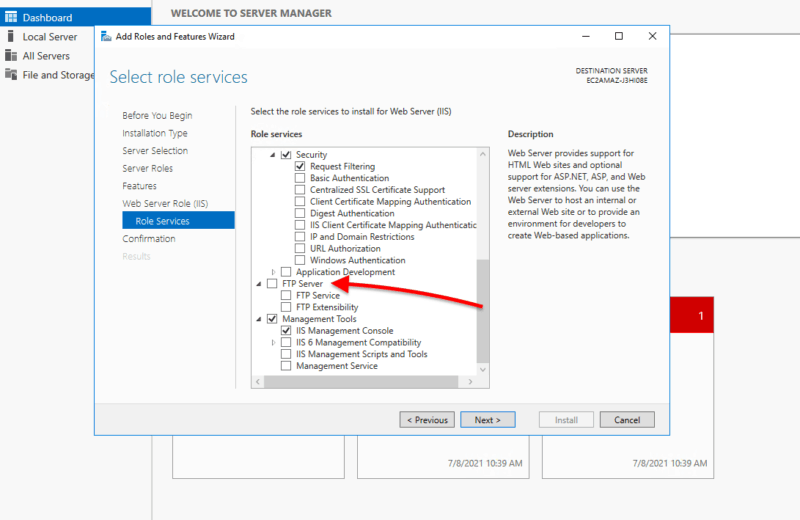The width and height of the screenshot is (800, 520).
Task: Close the Add Roles and Features Wizard
Action: 652,36
